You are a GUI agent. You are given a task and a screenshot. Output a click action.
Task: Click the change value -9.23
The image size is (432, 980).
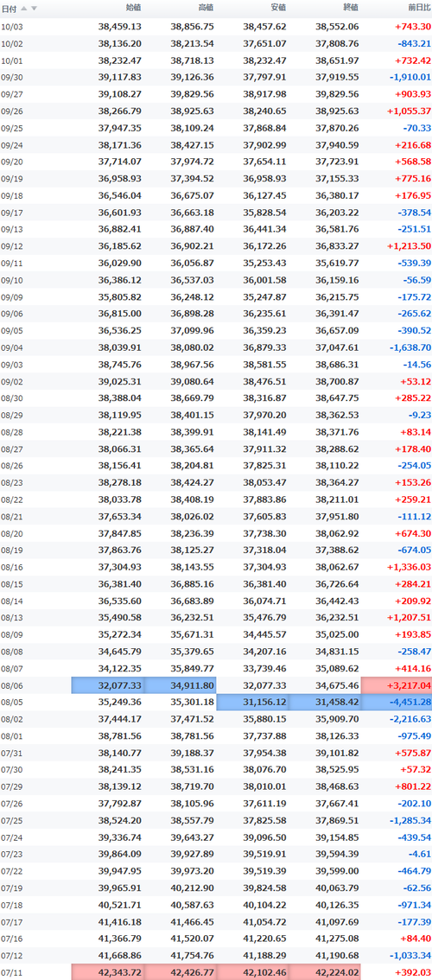point(418,415)
